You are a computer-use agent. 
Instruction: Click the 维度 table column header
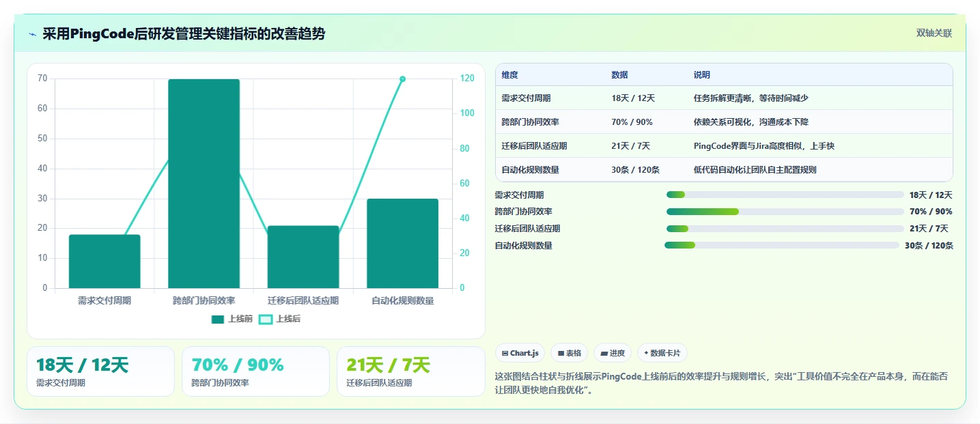[x=509, y=75]
